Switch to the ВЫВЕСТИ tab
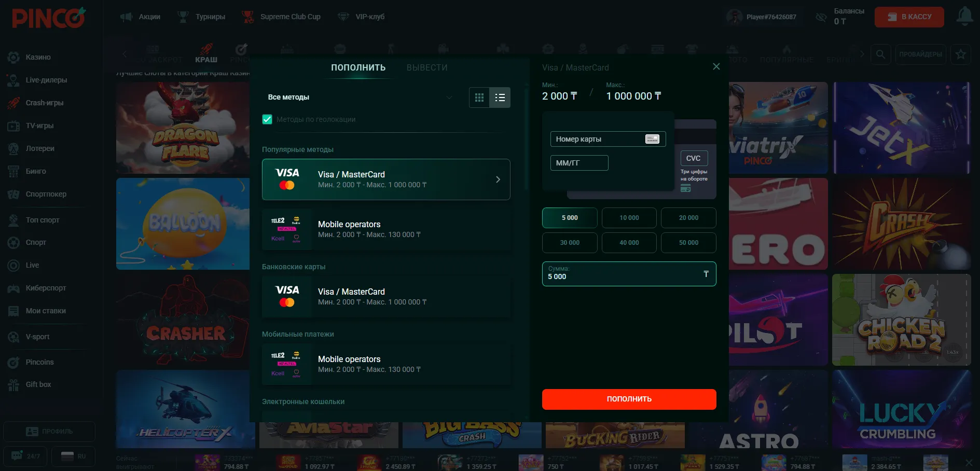This screenshot has height=471, width=980. click(x=426, y=67)
